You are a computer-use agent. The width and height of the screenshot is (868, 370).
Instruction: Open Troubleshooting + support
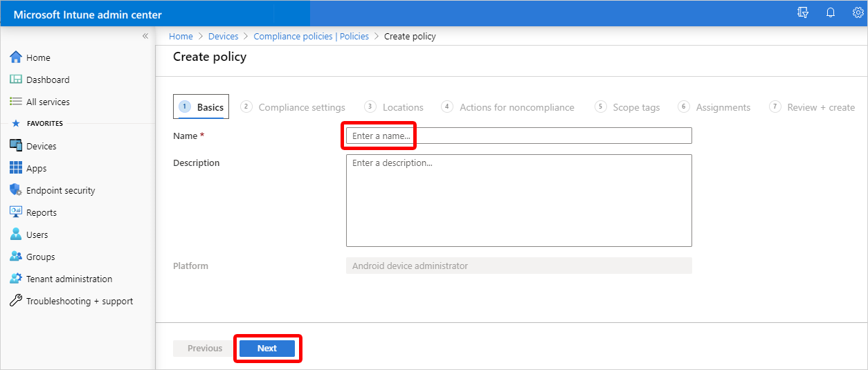[x=78, y=301]
